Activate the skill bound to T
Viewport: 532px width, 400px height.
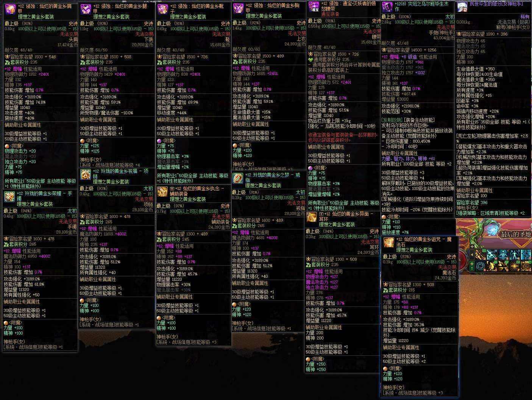(x=527, y=255)
